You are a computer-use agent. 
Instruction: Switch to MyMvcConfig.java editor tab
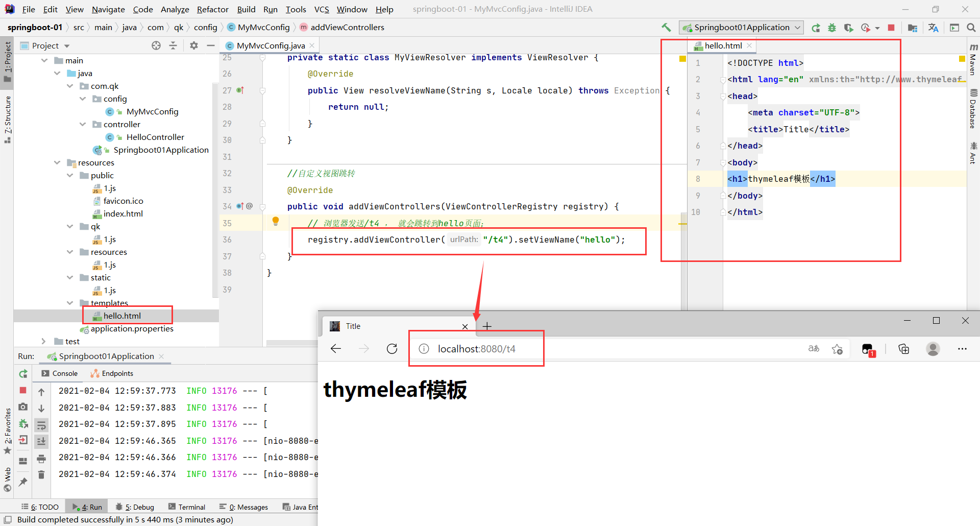tap(271, 46)
